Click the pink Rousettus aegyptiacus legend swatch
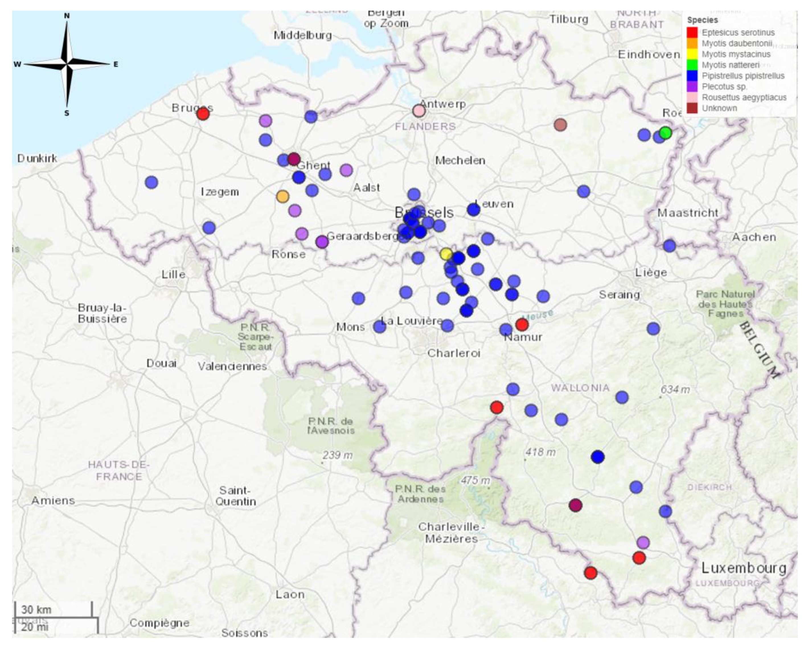 [692, 98]
